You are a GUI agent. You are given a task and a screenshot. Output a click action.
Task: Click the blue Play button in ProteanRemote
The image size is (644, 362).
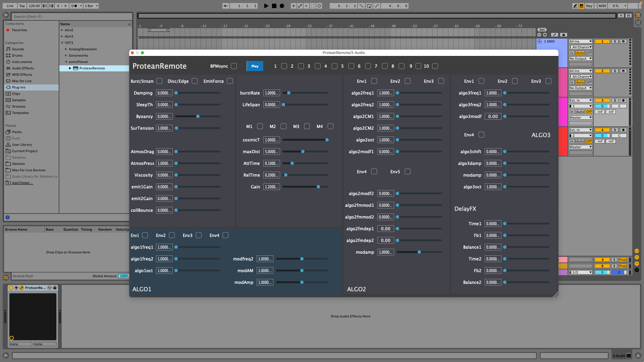coord(255,66)
